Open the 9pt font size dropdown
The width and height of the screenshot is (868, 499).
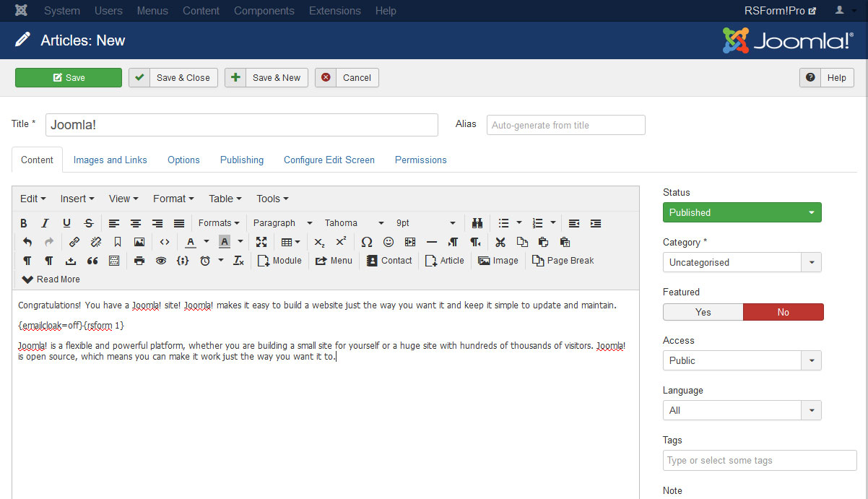425,223
